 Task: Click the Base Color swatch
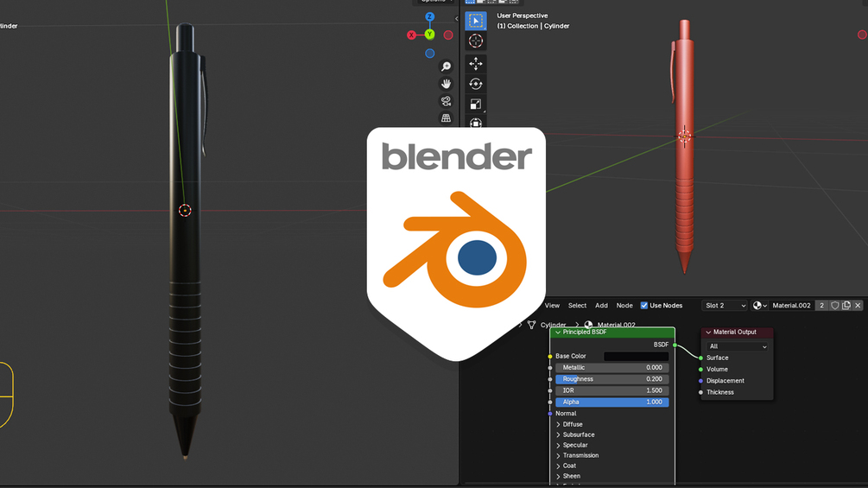tap(636, 357)
